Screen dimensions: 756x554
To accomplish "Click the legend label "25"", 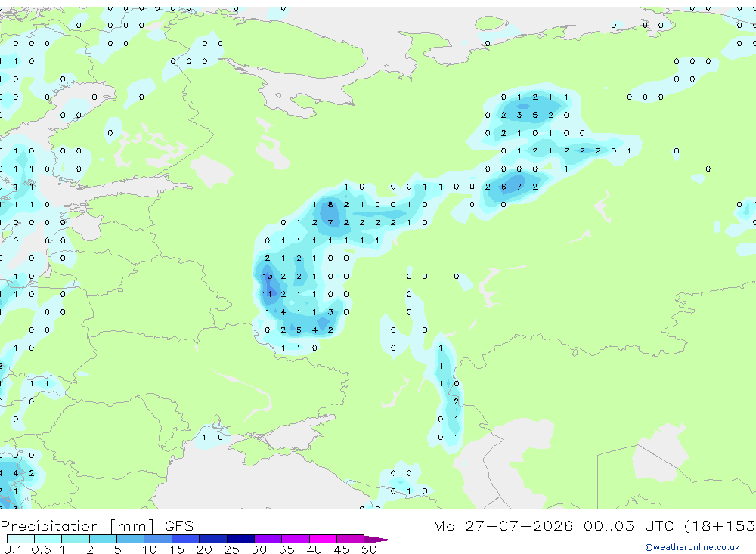I will tap(232, 549).
